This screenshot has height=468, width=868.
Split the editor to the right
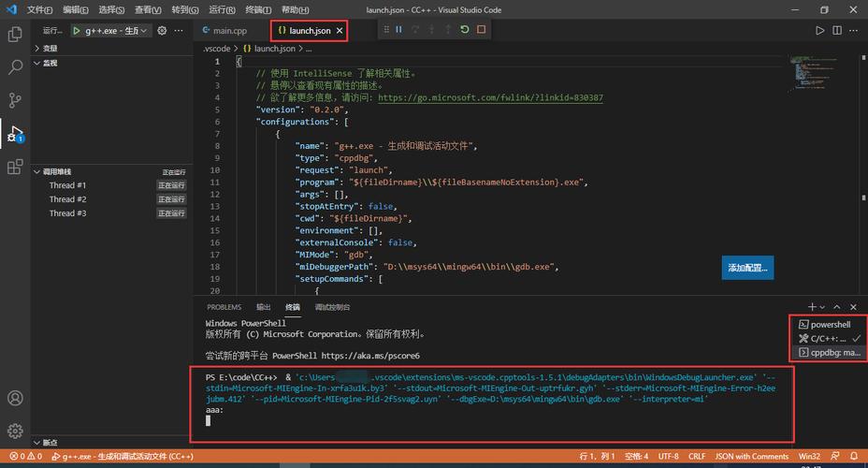[x=837, y=31]
